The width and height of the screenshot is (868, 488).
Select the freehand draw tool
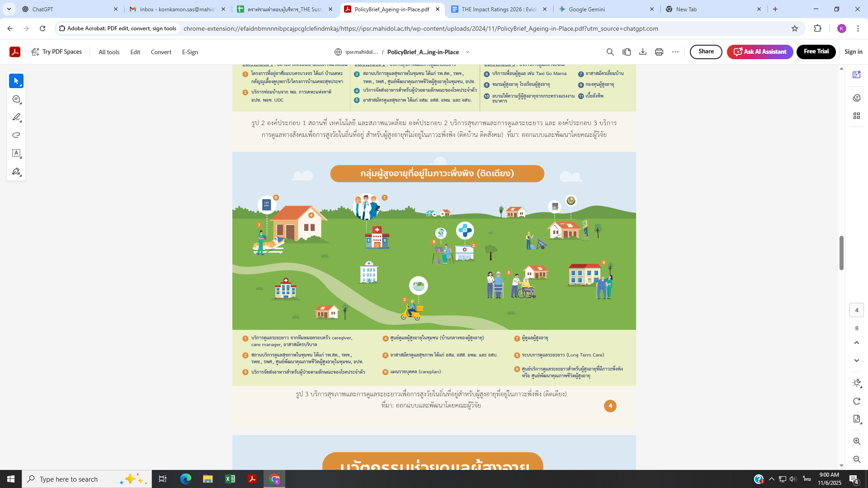click(16, 135)
